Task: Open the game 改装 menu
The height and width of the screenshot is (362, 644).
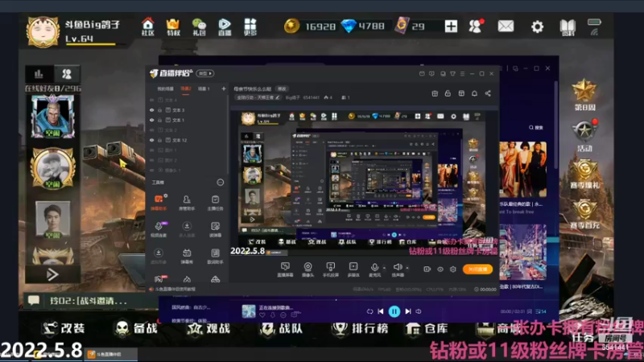Action: click(x=64, y=328)
